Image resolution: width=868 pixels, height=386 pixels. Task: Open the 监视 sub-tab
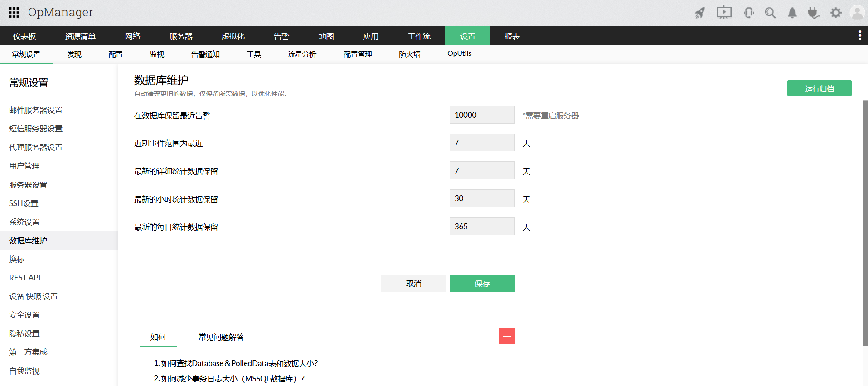157,54
